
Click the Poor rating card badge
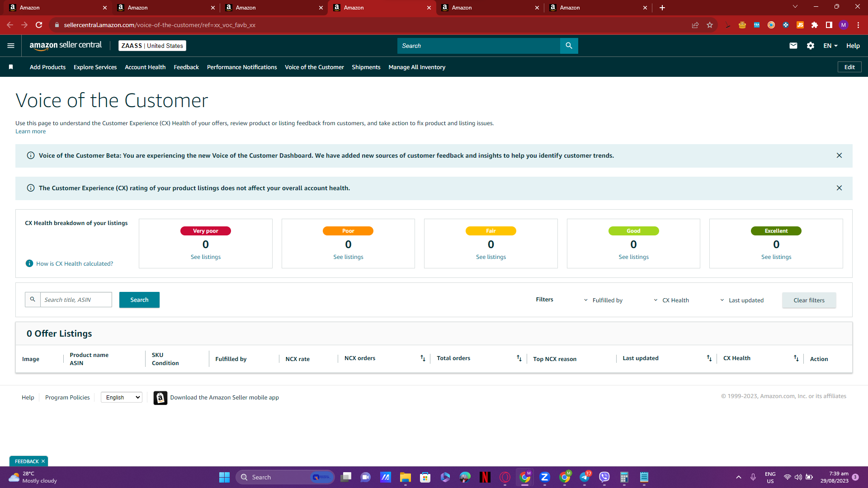pyautogui.click(x=348, y=231)
